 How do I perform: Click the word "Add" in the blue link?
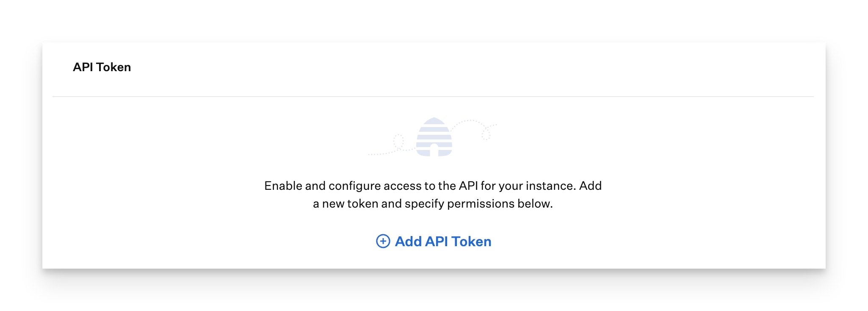(x=408, y=242)
